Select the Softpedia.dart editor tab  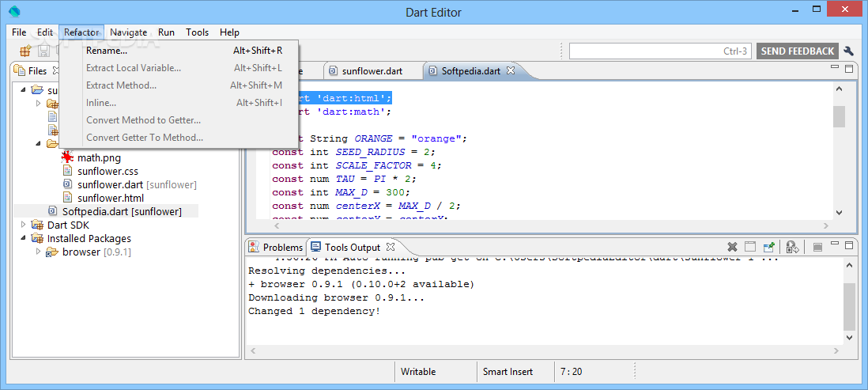coord(470,71)
